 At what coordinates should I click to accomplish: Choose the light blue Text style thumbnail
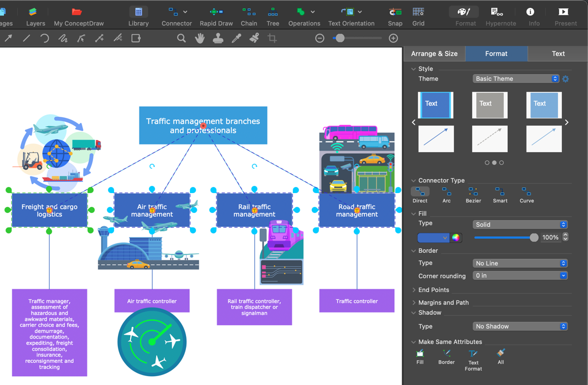pyautogui.click(x=544, y=105)
